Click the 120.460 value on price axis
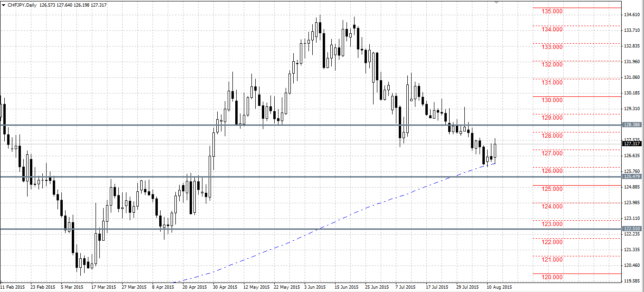Viewport: 644px width, 292px height. coord(632,265)
